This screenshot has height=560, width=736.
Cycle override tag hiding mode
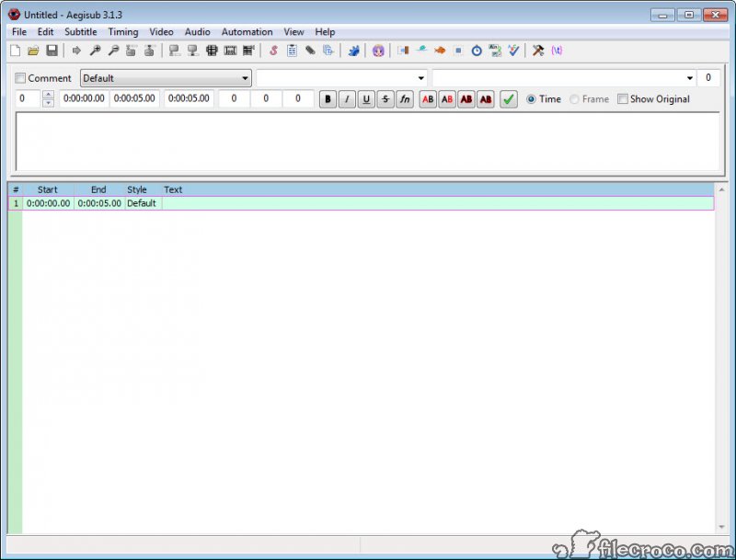point(557,51)
